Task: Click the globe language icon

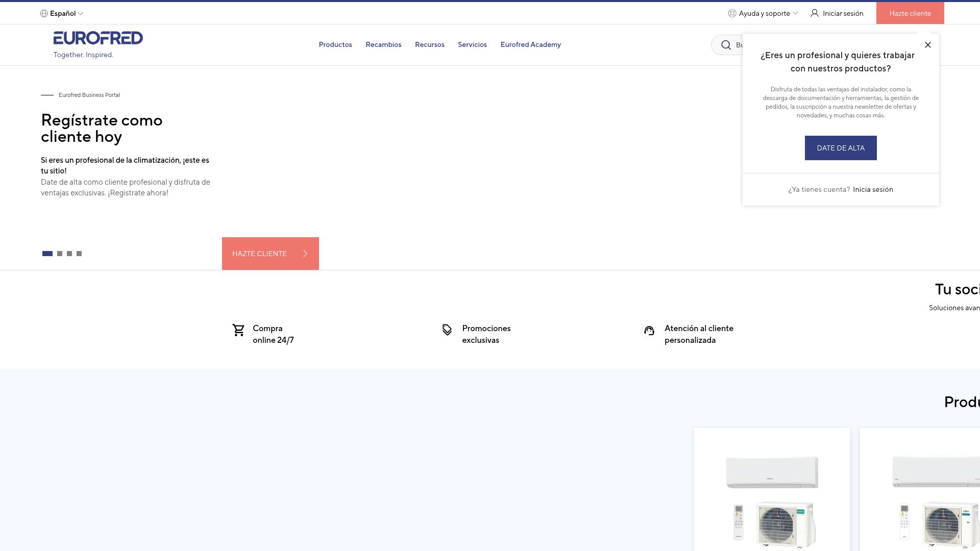Action: click(x=44, y=14)
